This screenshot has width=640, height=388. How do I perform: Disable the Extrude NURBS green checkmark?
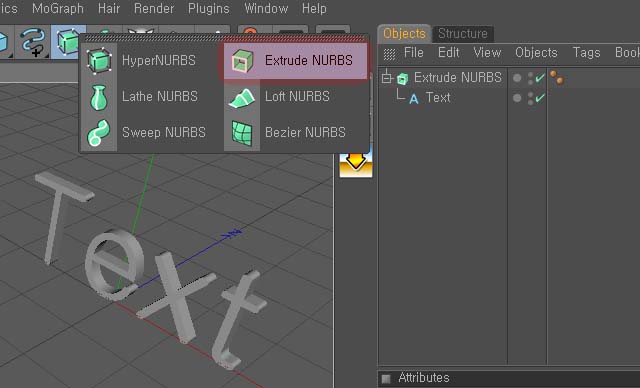tap(540, 78)
